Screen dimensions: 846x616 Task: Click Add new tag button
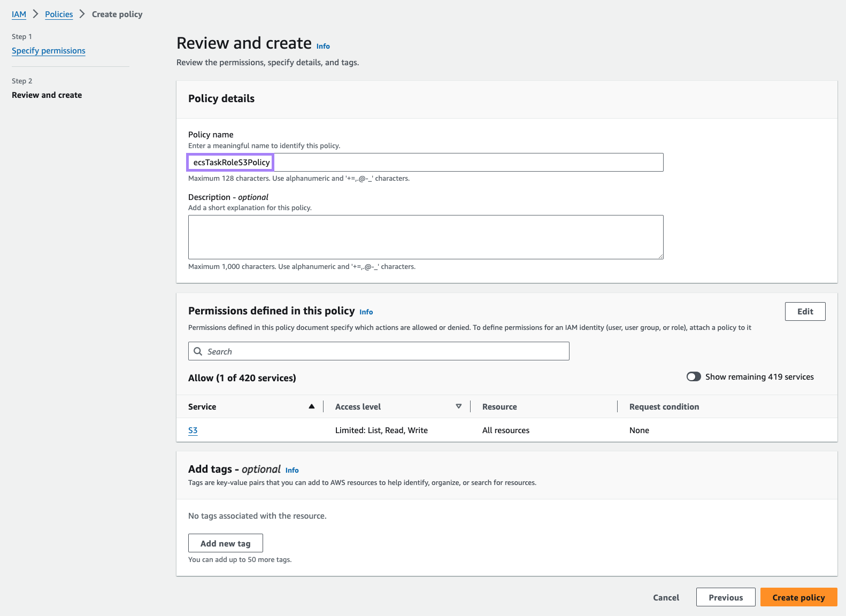point(225,543)
